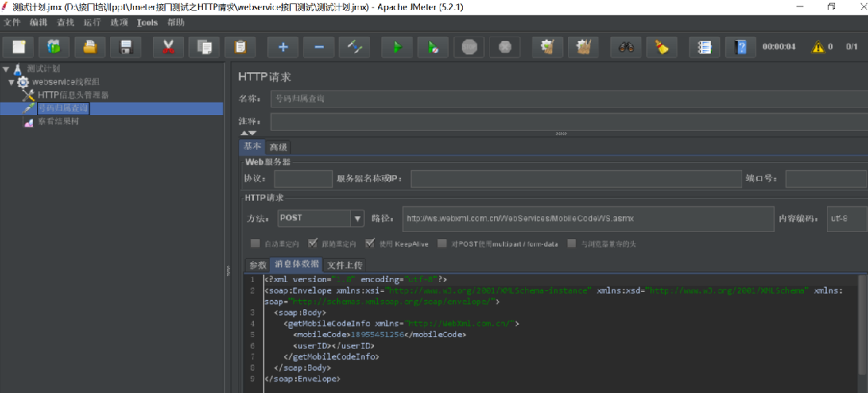Screen dimensions: 868x393
Task: Click the Paste clipboard icon
Action: click(x=240, y=47)
